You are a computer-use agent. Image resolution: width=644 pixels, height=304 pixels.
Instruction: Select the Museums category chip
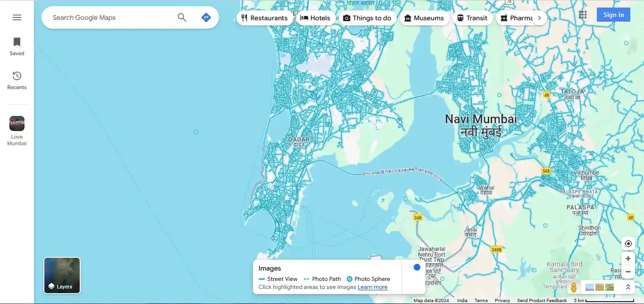(424, 18)
